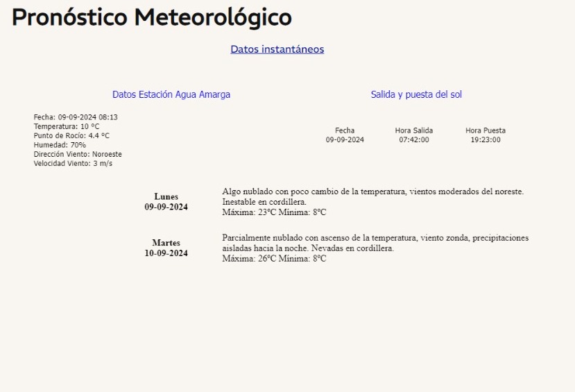
Task: Select Tuesday's Máxima 26°C Mínima 8°C line
Action: pyautogui.click(x=274, y=259)
